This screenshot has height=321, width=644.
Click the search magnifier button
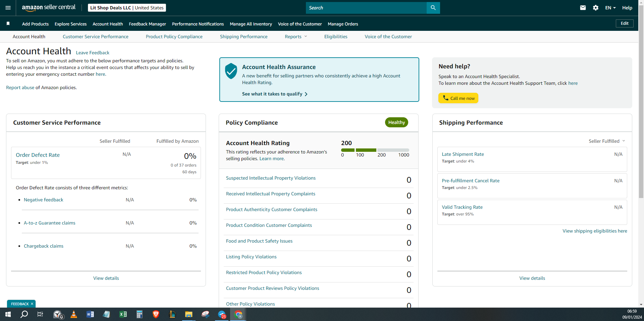433,8
